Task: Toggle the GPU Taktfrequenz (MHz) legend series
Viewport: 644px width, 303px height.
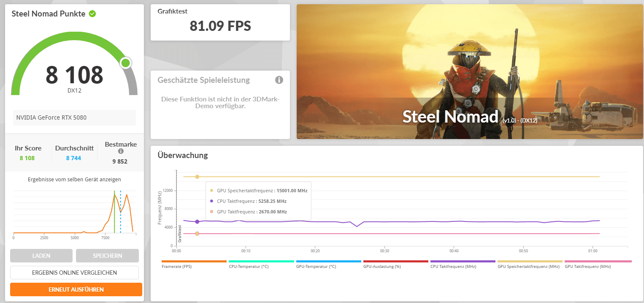Action: pos(597,265)
